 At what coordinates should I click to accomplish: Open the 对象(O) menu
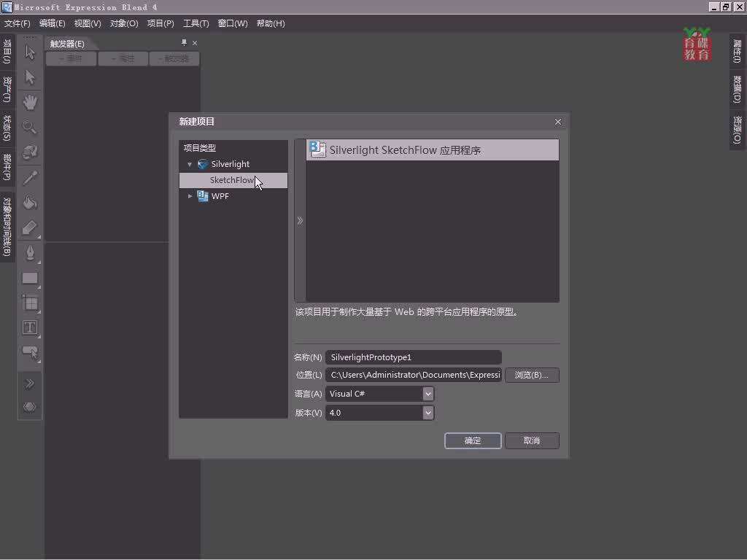[124, 23]
